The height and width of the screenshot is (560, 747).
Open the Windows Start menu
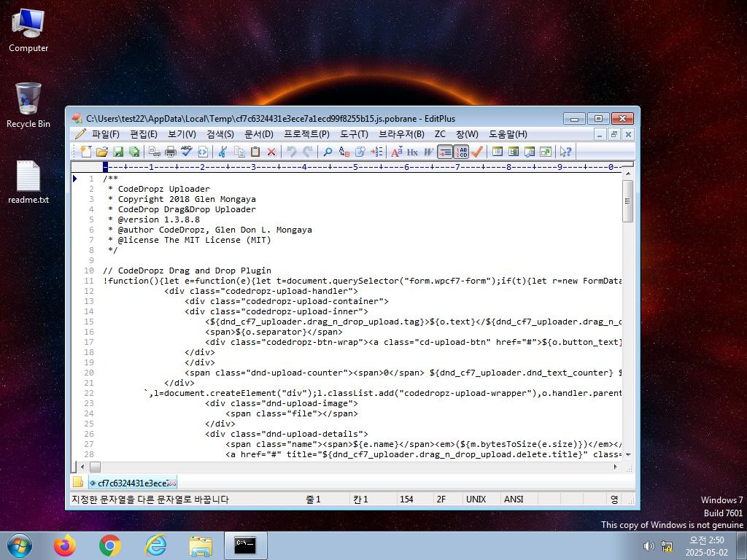click(x=20, y=545)
